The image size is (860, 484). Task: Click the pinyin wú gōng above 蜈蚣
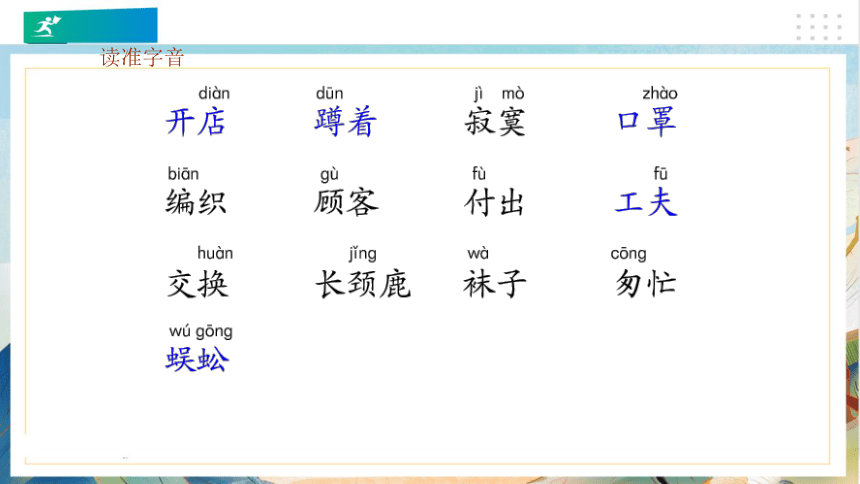click(201, 332)
